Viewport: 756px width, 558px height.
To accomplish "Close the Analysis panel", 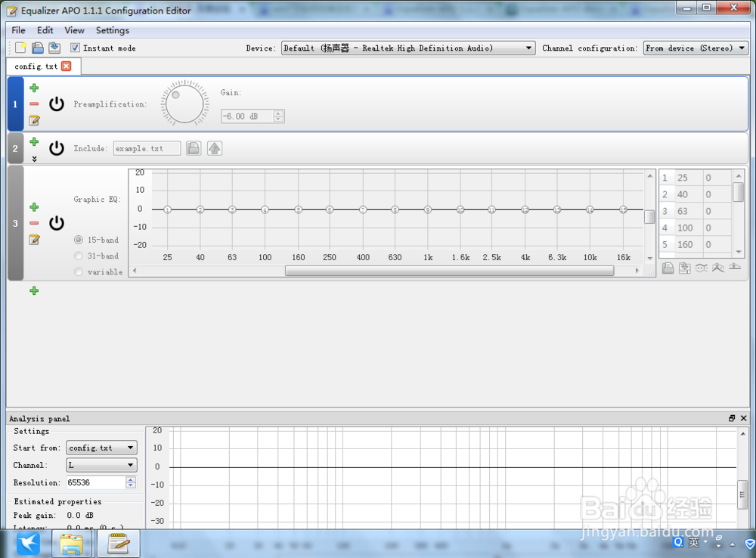I will pos(743,418).
